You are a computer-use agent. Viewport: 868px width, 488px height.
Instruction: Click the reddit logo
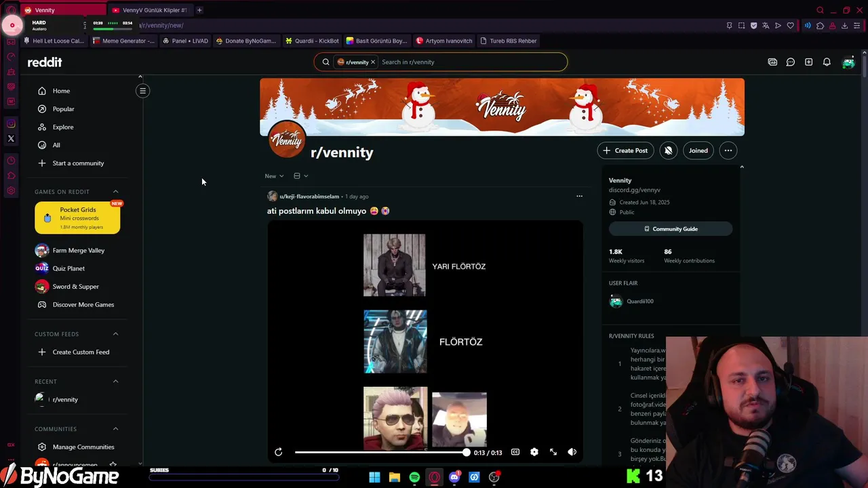pyautogui.click(x=45, y=62)
